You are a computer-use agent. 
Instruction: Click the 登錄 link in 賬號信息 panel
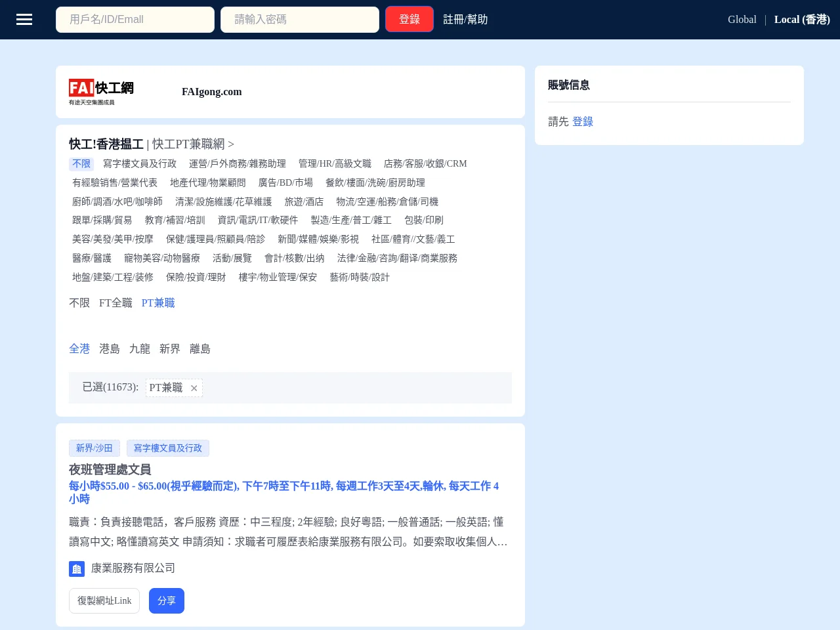(x=583, y=121)
